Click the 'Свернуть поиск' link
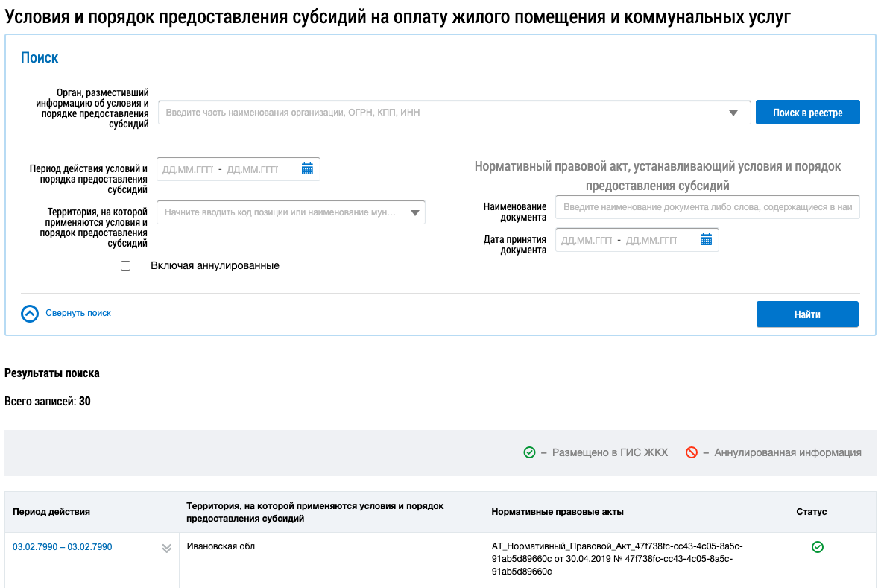The width and height of the screenshot is (881, 588). (x=78, y=314)
